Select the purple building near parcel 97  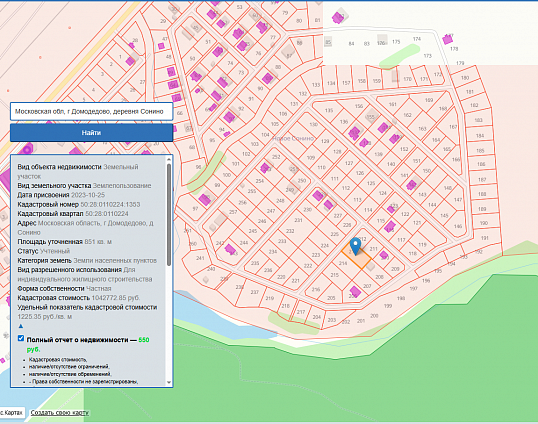tap(204, 199)
